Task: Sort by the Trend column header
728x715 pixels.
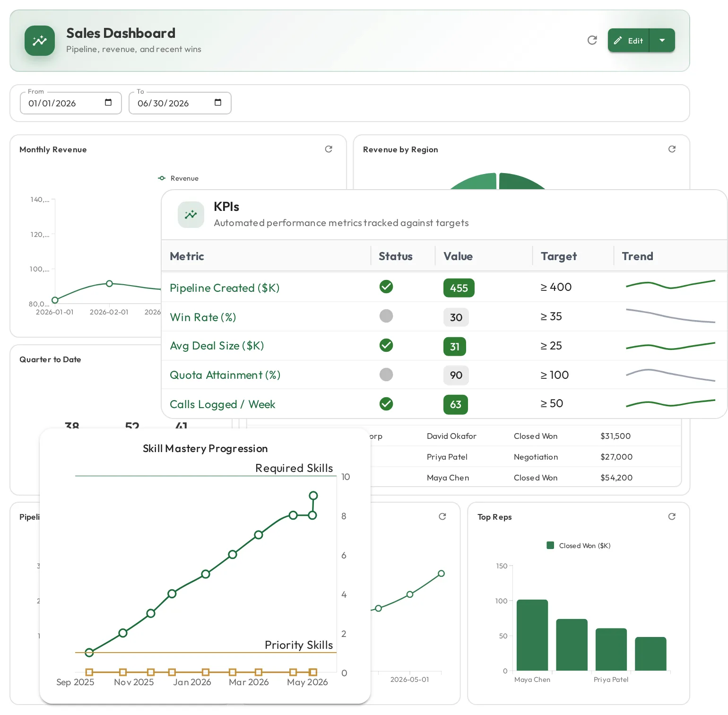Action: coord(637,256)
